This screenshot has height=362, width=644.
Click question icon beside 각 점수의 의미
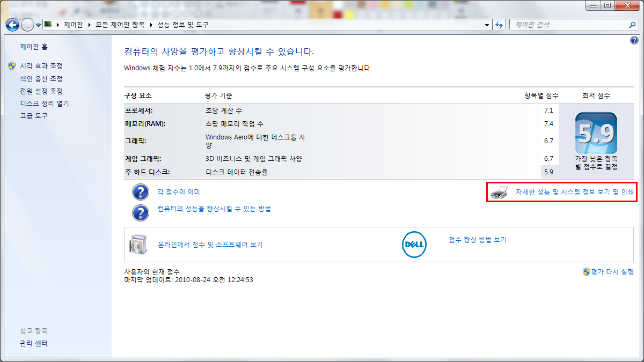pos(140,192)
